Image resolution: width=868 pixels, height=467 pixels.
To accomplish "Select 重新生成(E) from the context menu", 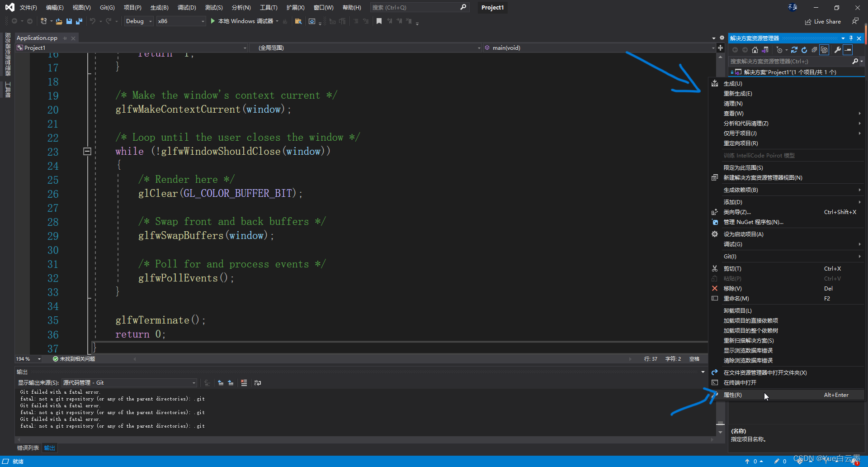I will coord(787,94).
